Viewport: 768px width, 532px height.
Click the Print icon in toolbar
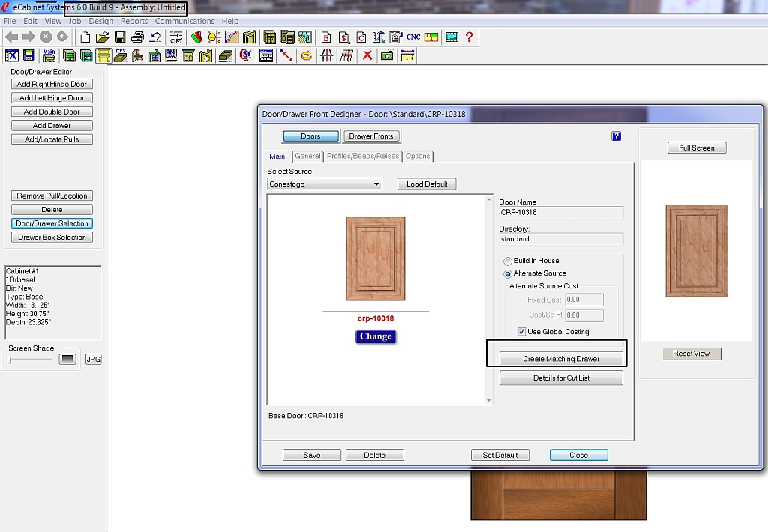[x=136, y=37]
